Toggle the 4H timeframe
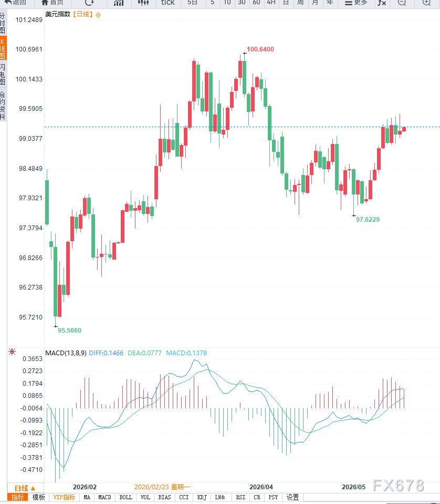 271,3
